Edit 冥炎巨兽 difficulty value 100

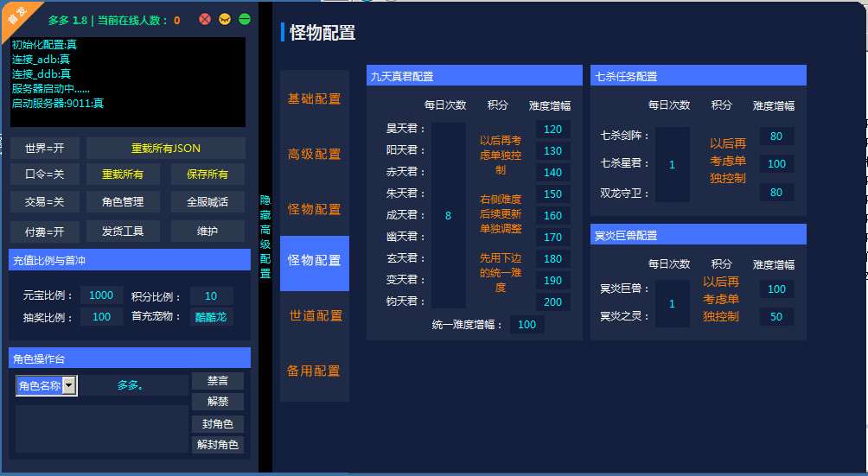click(x=776, y=289)
